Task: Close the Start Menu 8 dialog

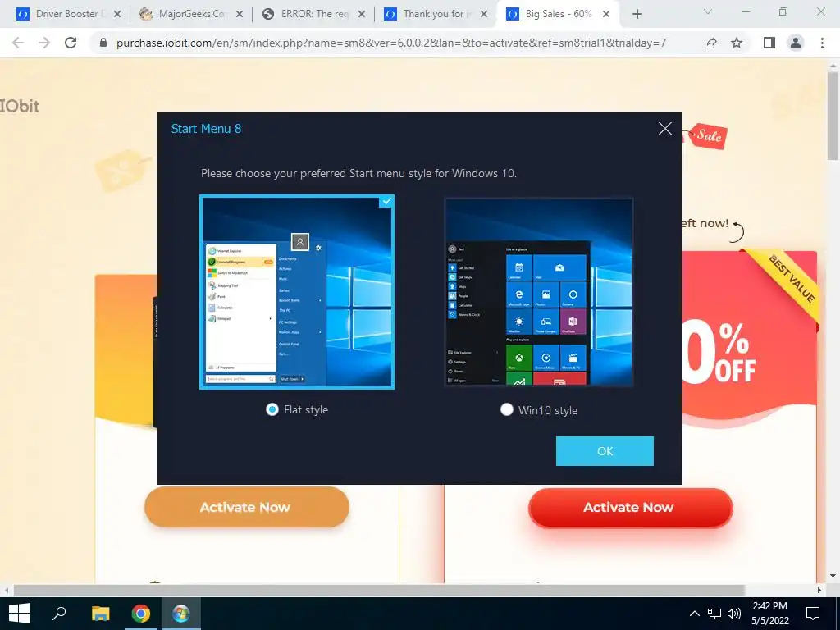Action: coord(664,129)
